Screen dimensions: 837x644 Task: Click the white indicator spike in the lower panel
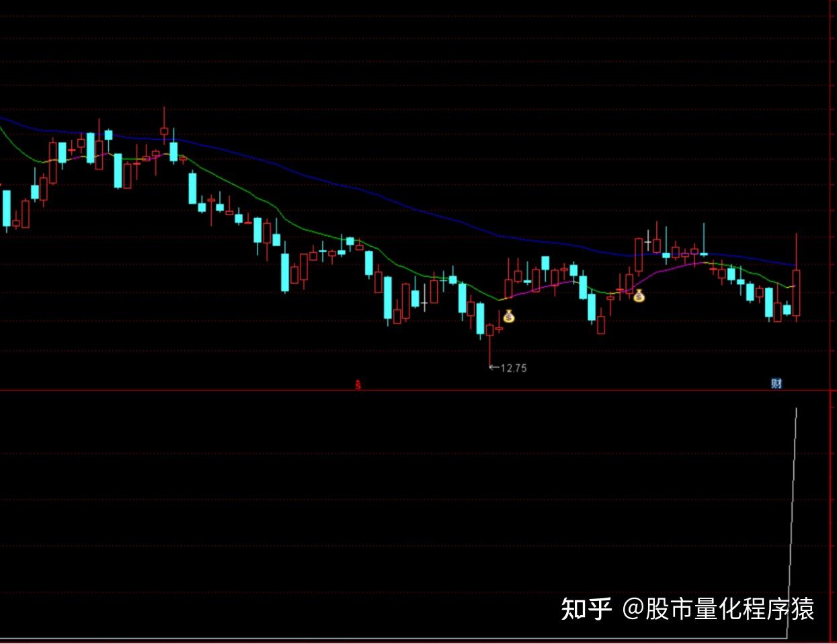[x=792, y=523]
